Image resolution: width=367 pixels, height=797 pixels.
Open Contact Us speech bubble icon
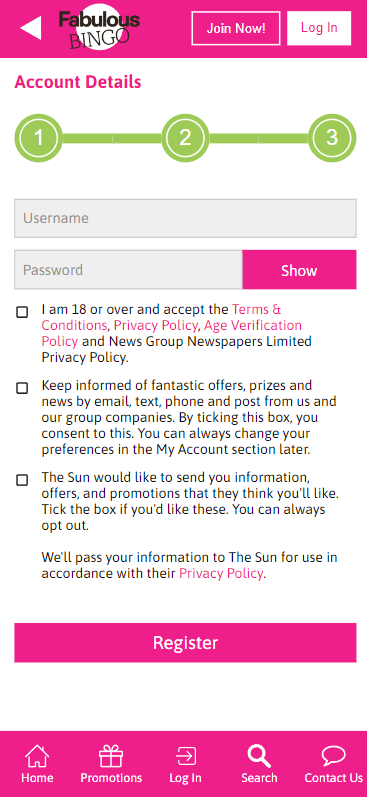[x=333, y=756]
